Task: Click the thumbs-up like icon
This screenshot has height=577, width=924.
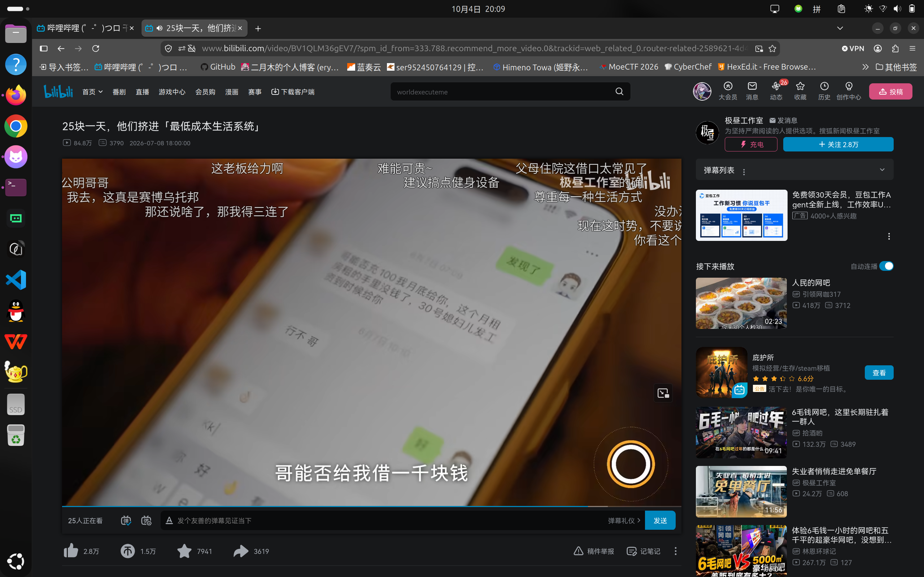Action: [71, 551]
